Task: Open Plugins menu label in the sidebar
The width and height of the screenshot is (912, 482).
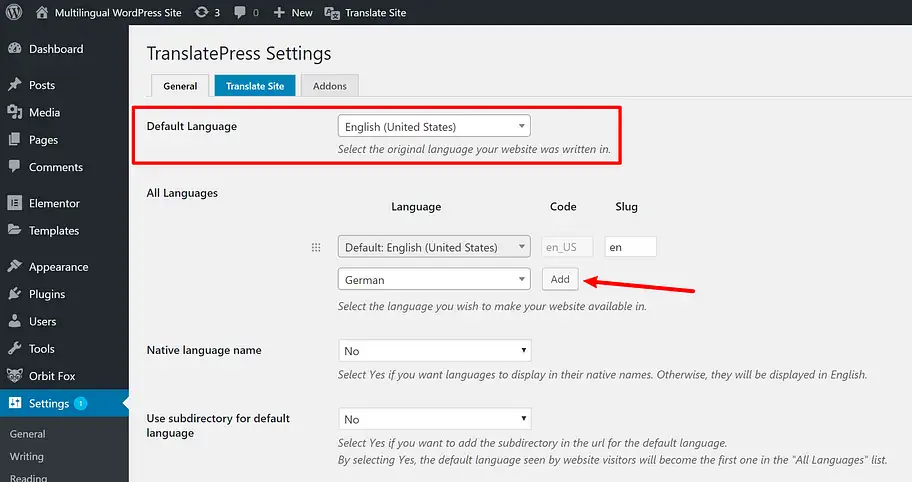Action: 47,294
